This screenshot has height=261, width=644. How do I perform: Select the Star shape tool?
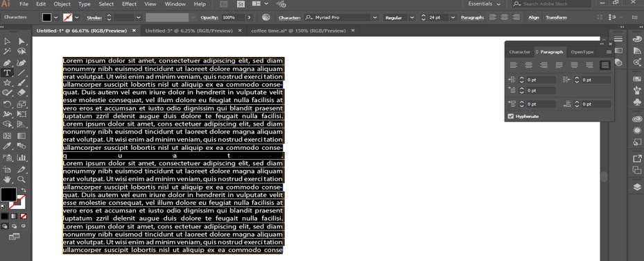point(7,83)
